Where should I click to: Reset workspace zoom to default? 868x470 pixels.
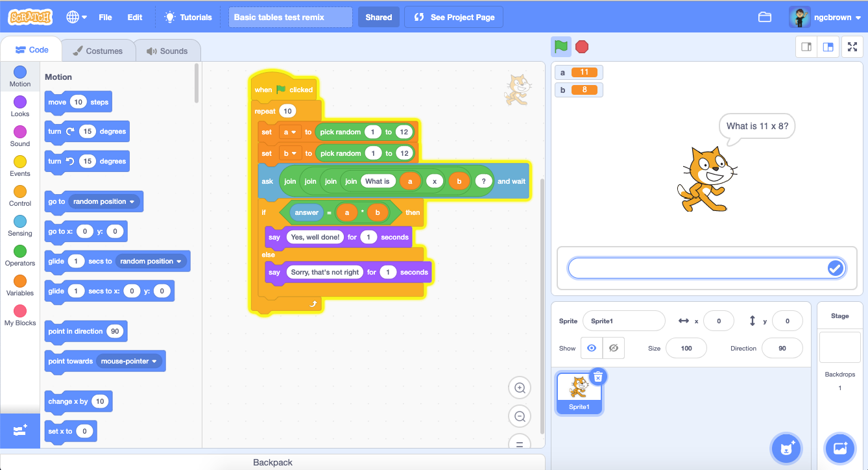[520, 443]
